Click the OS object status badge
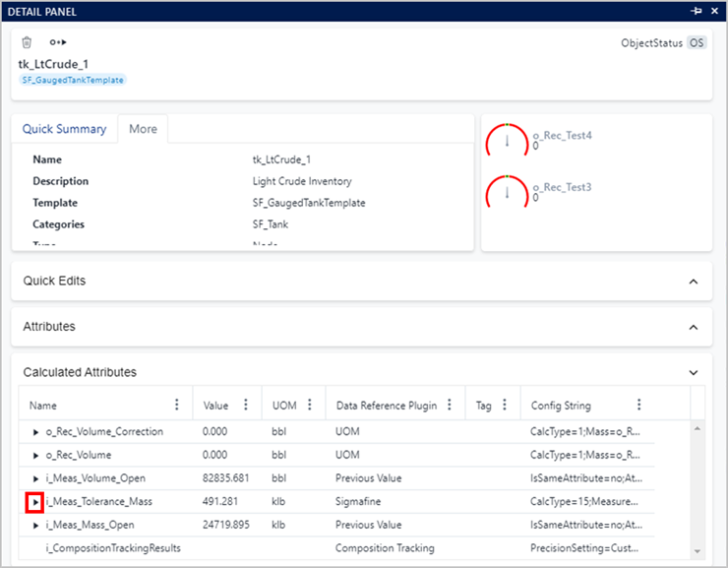The width and height of the screenshot is (728, 568). [697, 43]
